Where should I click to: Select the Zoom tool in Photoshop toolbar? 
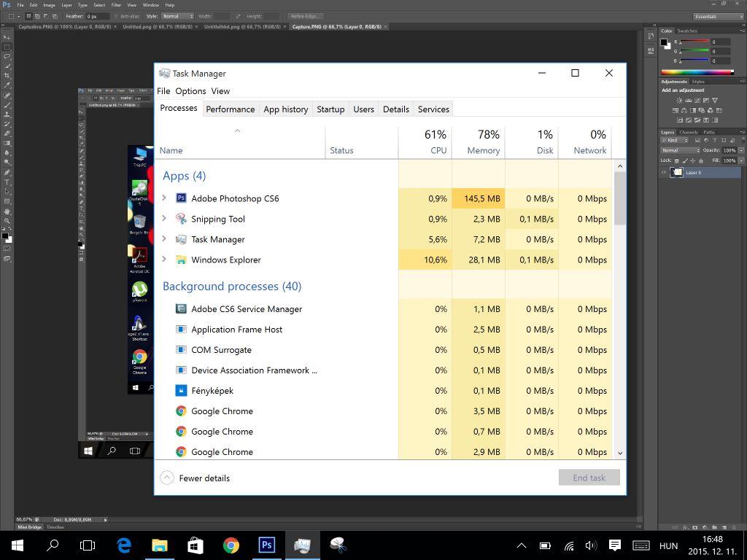7,220
